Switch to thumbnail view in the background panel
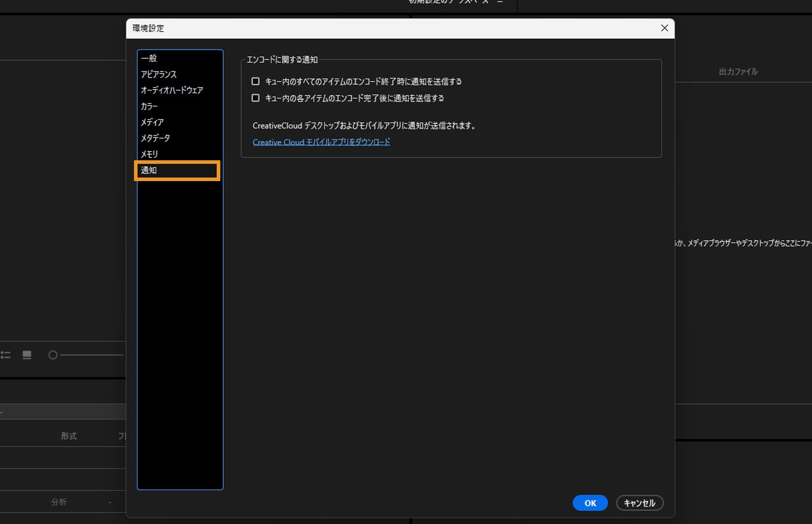Image resolution: width=812 pixels, height=524 pixels. coord(27,355)
